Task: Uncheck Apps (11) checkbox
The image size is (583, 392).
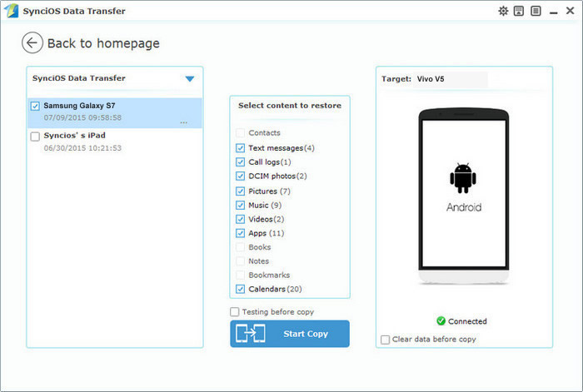Action: (240, 233)
